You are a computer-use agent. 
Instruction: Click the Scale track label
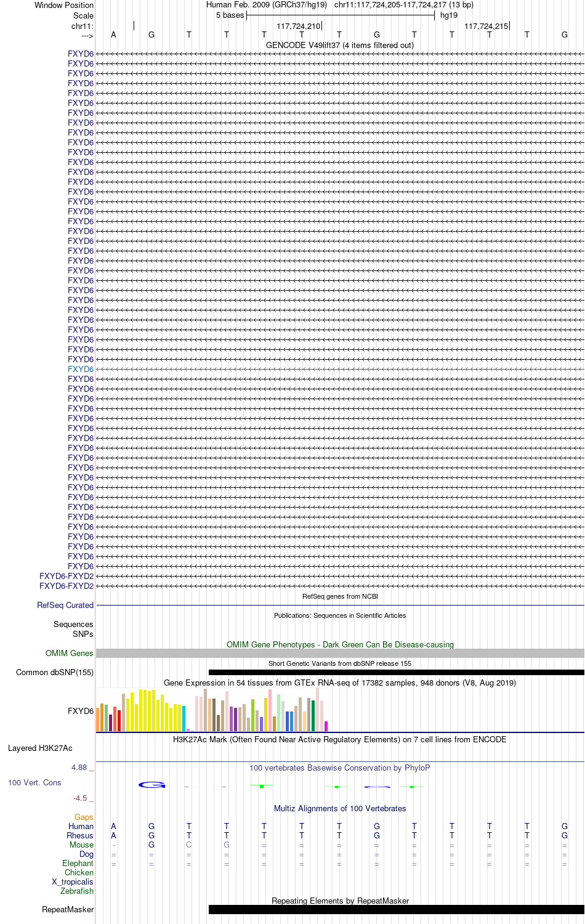pyautogui.click(x=83, y=15)
